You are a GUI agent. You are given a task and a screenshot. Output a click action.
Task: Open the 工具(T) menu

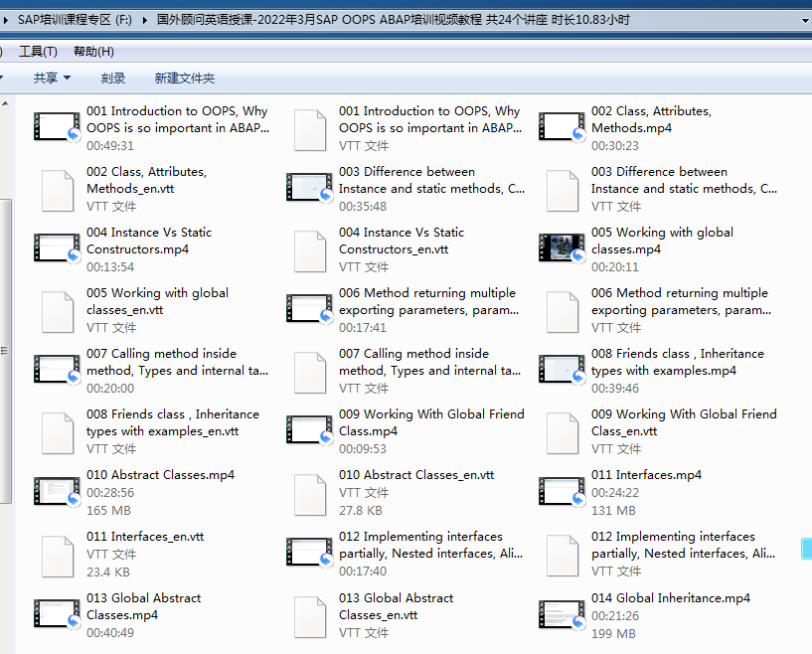(39, 52)
